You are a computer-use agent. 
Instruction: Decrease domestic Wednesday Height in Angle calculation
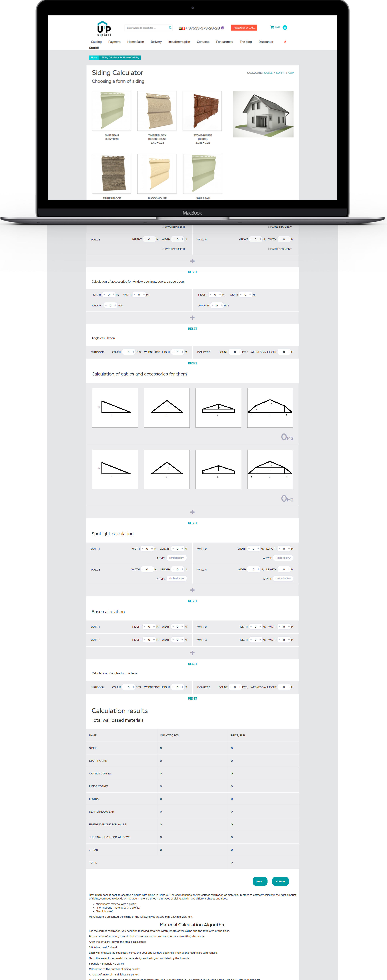point(279,352)
